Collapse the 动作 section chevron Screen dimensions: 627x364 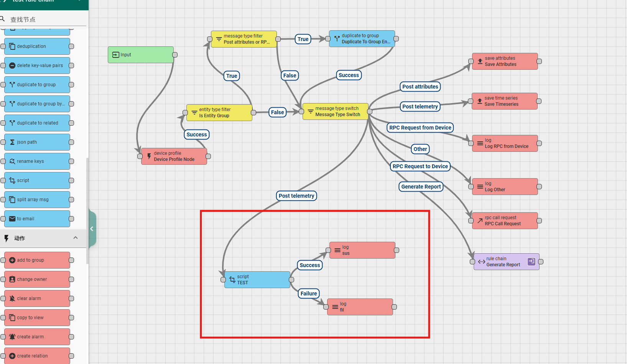76,238
